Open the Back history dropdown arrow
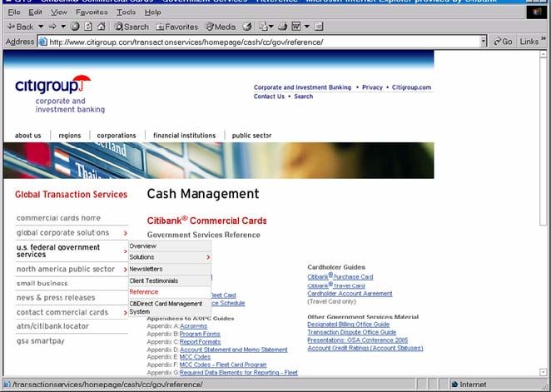Screen dimensions: 551x392 coord(41,27)
